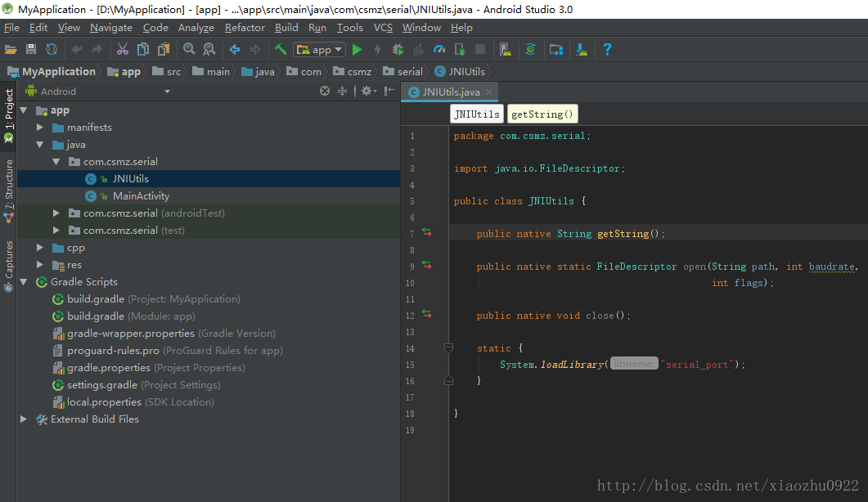Click the serial breadcrumb folder
Screen dimensions: 868x502
pos(403,71)
